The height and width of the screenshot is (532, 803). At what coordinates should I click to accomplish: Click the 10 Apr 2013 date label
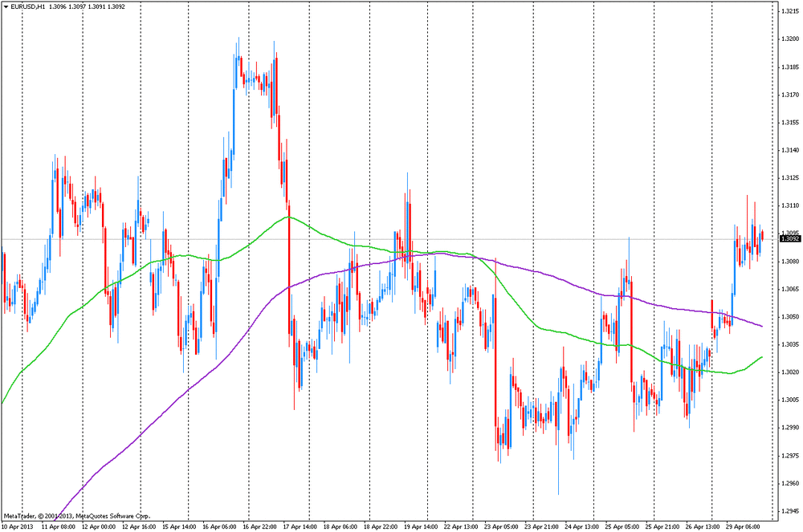coord(18,526)
